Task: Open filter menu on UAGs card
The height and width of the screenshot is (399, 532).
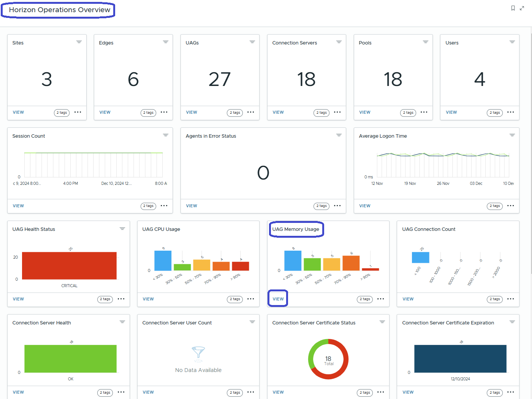Action: (252, 42)
